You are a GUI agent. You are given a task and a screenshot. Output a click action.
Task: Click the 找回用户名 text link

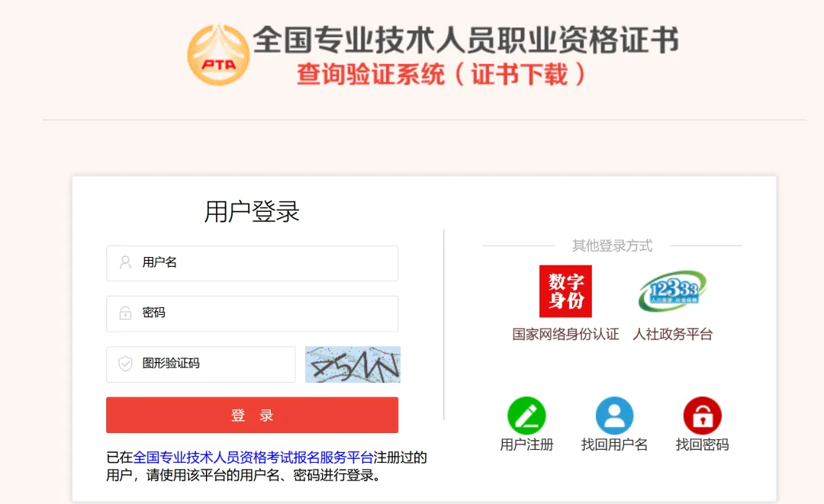coord(614,445)
